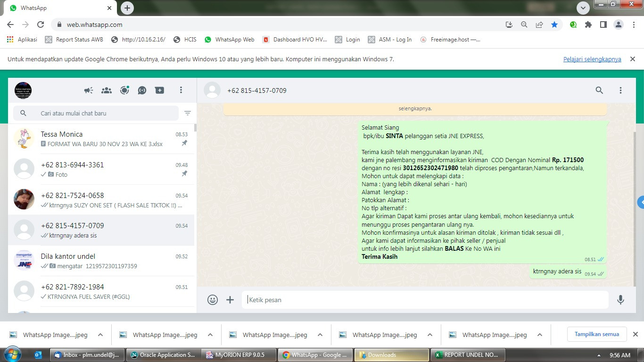Click the green extension icon in Chrome toolbar
644x362 pixels.
click(573, 25)
